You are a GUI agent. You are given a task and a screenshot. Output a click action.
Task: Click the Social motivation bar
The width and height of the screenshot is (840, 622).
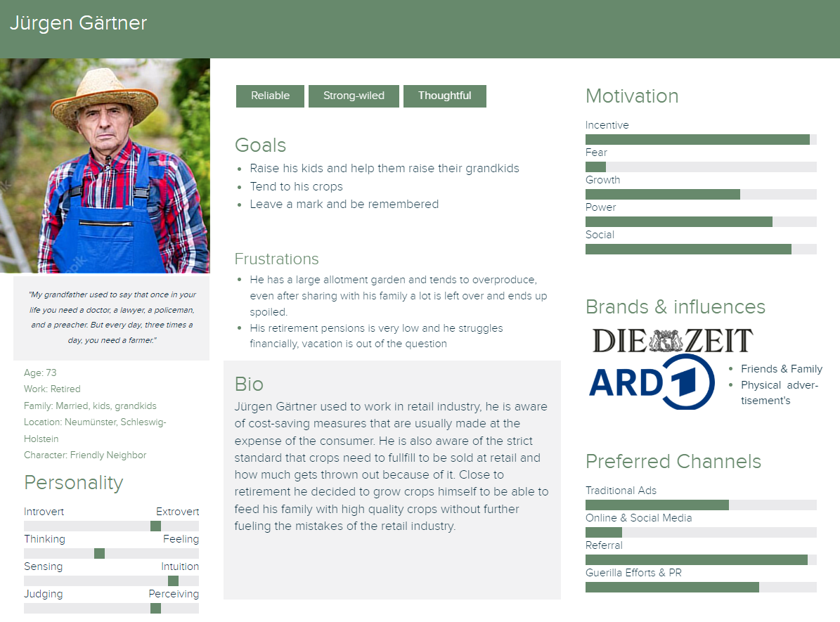pyautogui.click(x=701, y=249)
